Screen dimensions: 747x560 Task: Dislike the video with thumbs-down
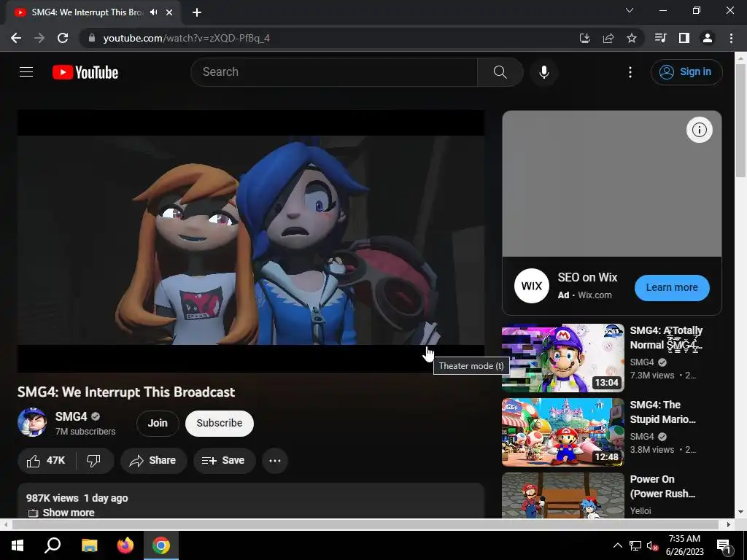[94, 461]
